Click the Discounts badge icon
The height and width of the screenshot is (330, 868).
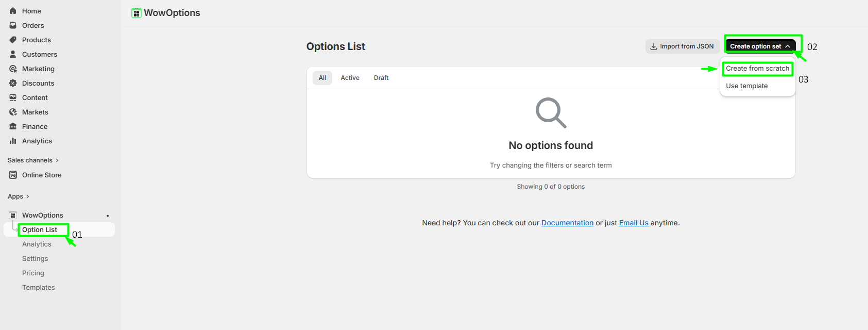(13, 83)
